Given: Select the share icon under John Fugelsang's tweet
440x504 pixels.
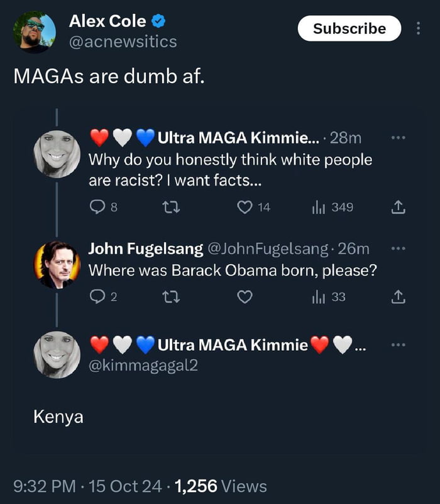Looking at the screenshot, I should point(397,296).
